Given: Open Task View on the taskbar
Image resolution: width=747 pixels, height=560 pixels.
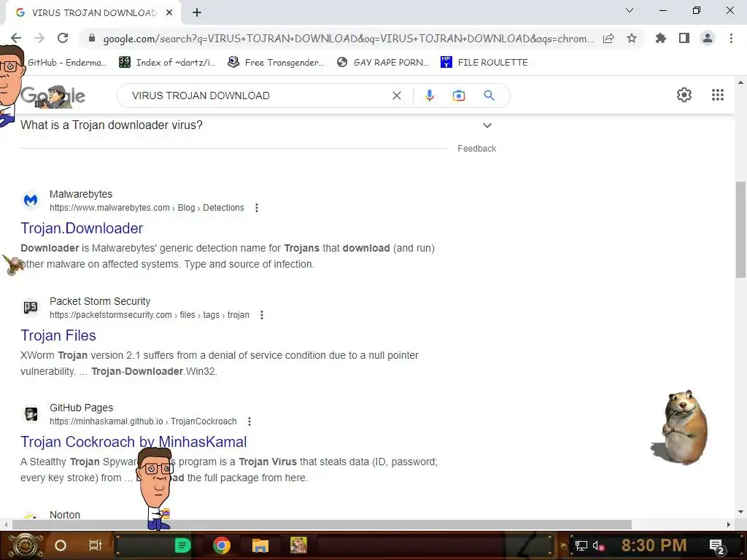Looking at the screenshot, I should point(96,545).
